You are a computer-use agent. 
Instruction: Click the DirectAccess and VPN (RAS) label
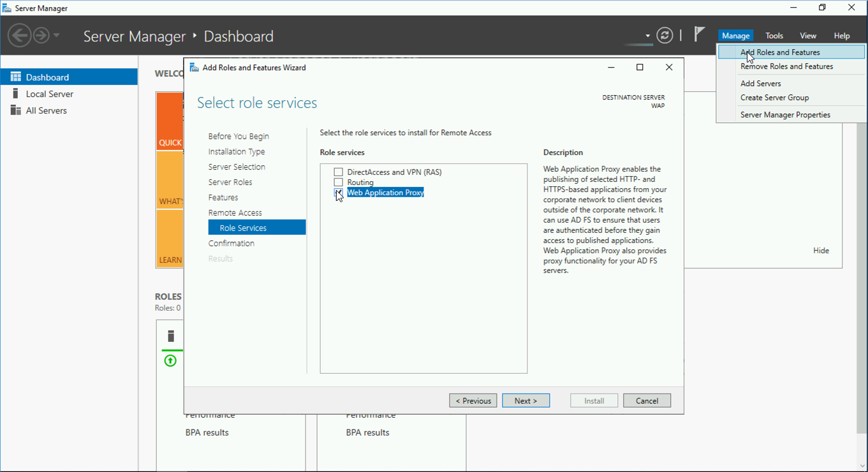point(394,172)
